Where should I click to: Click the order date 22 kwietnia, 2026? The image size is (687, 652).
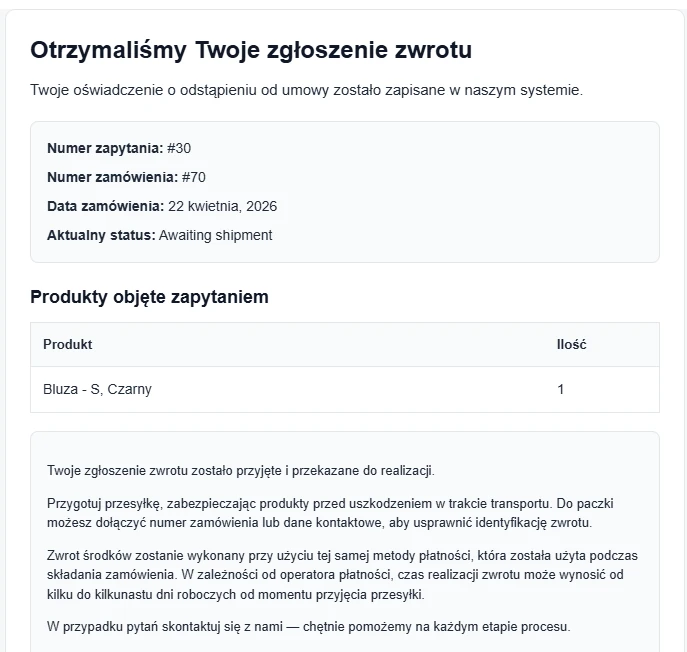coord(223,206)
